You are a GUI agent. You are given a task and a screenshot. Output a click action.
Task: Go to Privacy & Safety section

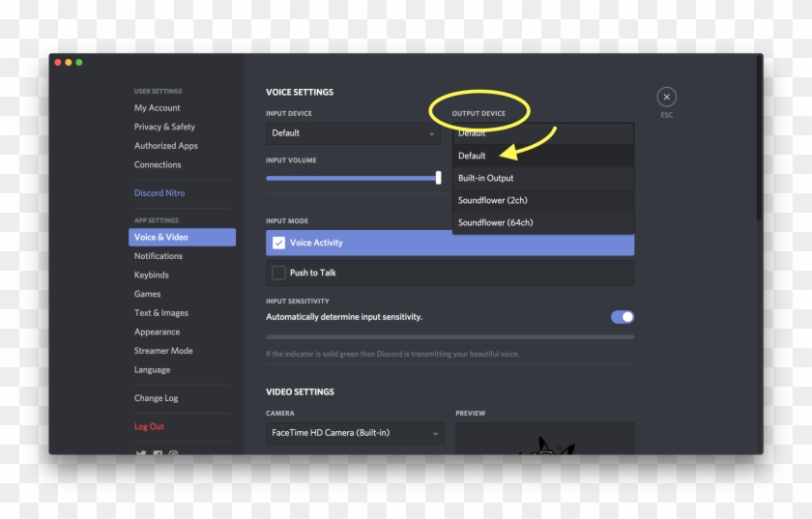pyautogui.click(x=164, y=127)
